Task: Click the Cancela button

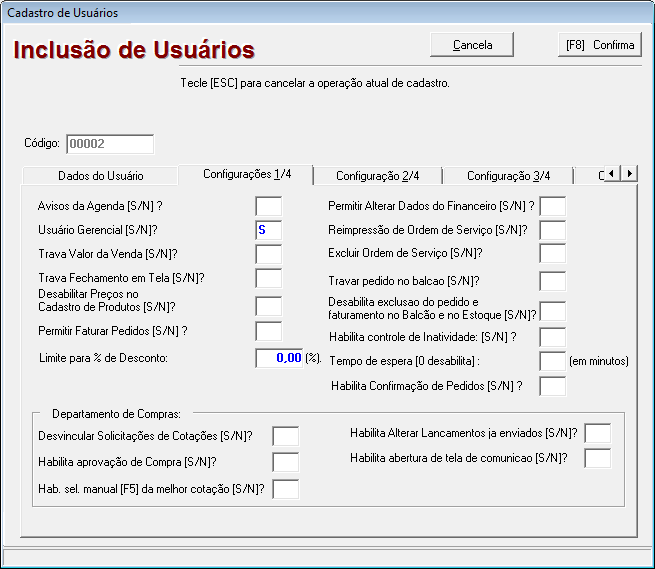Action: [x=472, y=45]
